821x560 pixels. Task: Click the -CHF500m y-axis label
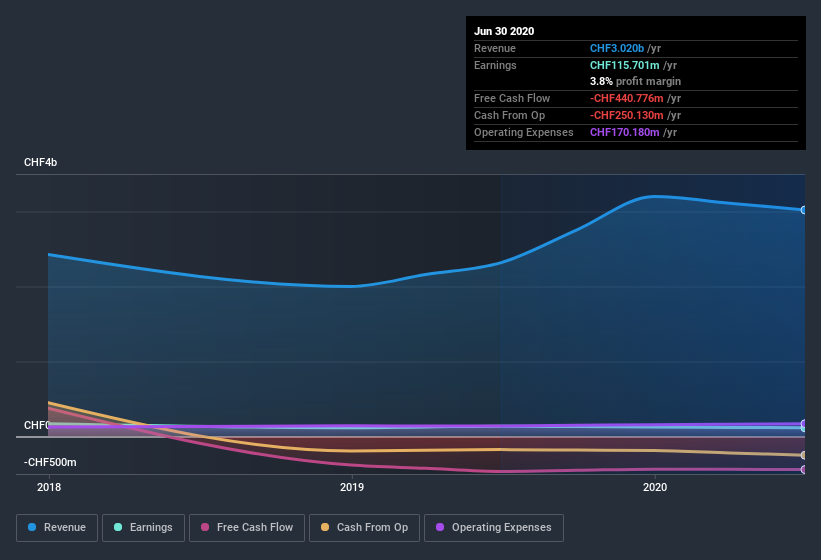point(50,462)
